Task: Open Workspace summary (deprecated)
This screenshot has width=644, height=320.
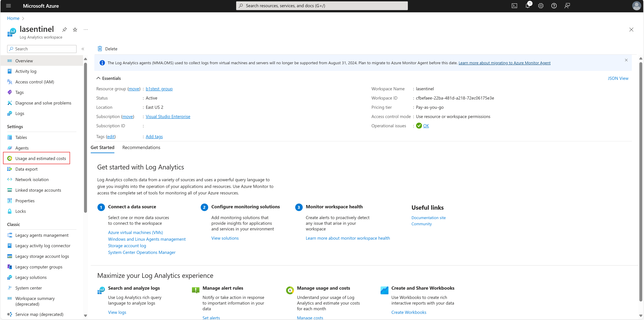Action: click(35, 301)
